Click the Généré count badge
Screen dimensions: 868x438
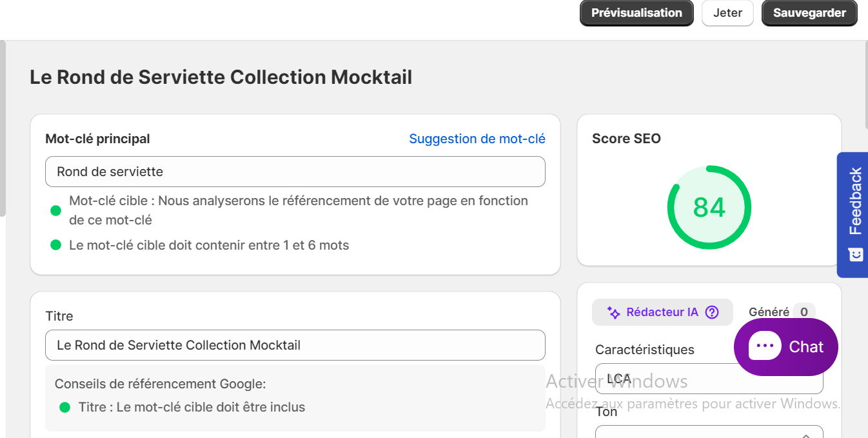tap(804, 312)
